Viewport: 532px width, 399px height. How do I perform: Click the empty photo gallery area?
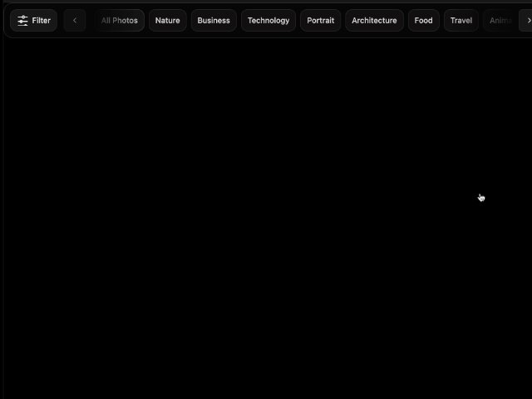[266, 216]
